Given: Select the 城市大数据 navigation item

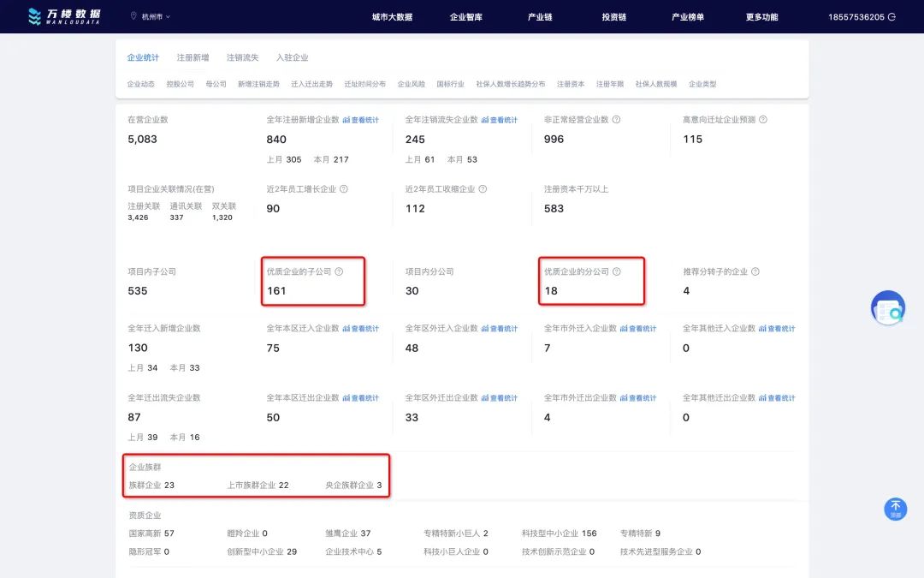Looking at the screenshot, I should coord(393,16).
